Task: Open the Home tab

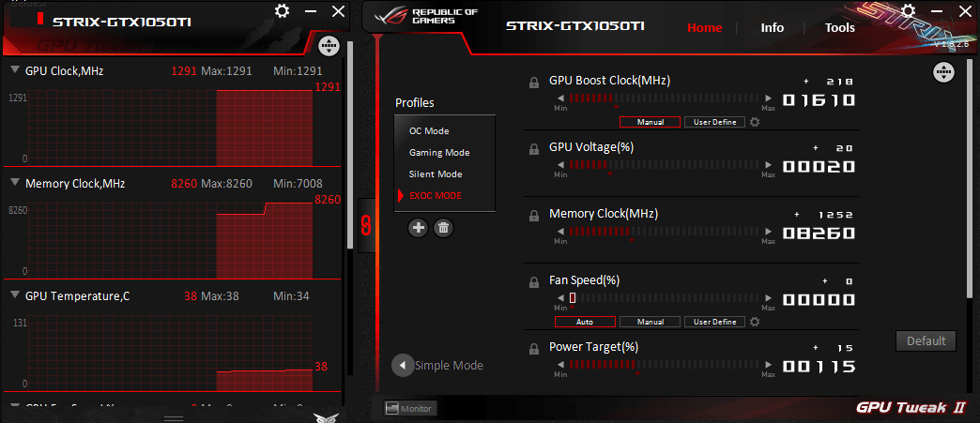Action: 704,28
